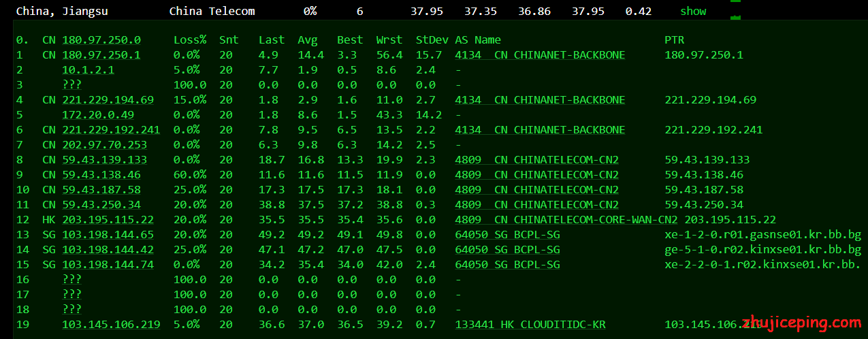The height and width of the screenshot is (339, 868).
Task: Click the "StDev" column header
Action: 432,40
